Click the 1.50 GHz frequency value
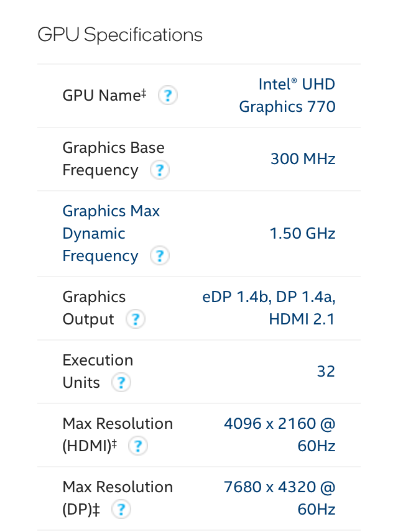Screen dimensions: 398x532 tap(303, 234)
